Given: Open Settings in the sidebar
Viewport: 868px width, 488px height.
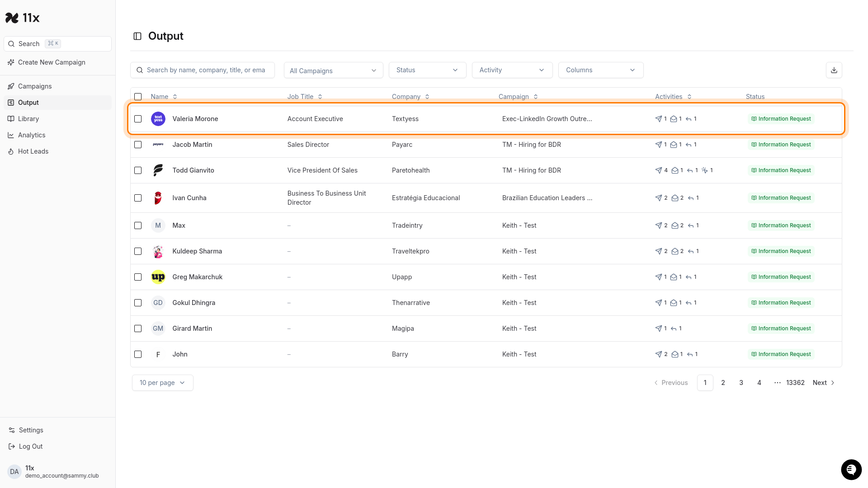Looking at the screenshot, I should (x=57, y=430).
